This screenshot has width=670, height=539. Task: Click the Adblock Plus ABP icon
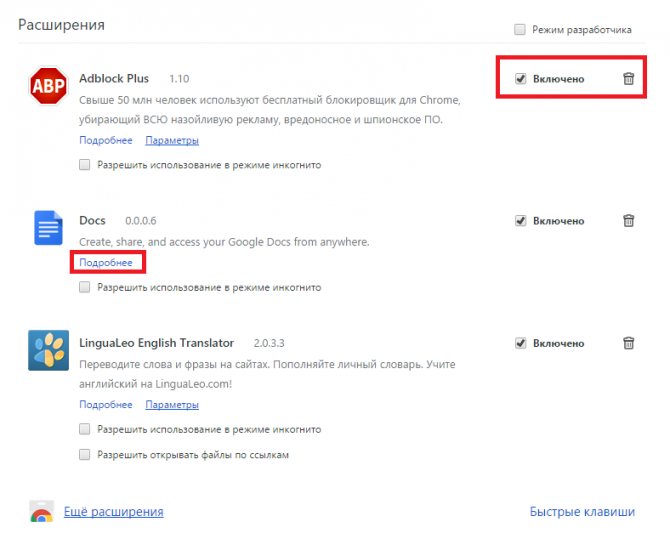[48, 86]
